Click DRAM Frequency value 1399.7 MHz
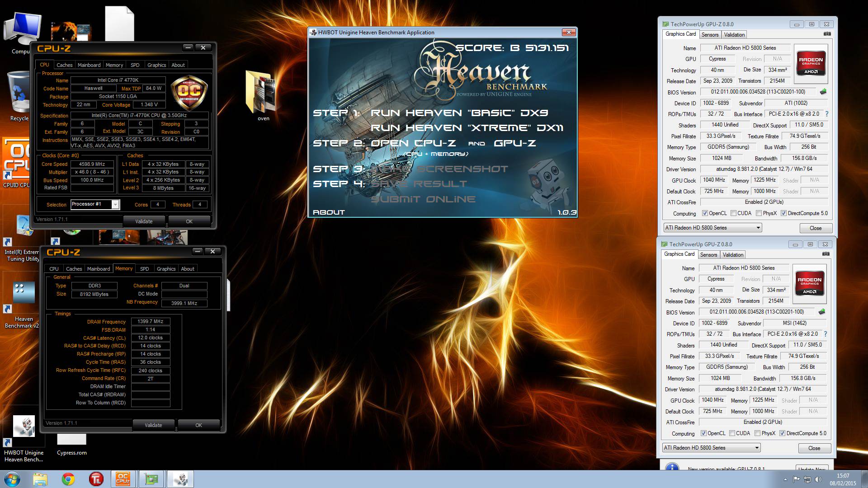868x488 pixels. (151, 322)
